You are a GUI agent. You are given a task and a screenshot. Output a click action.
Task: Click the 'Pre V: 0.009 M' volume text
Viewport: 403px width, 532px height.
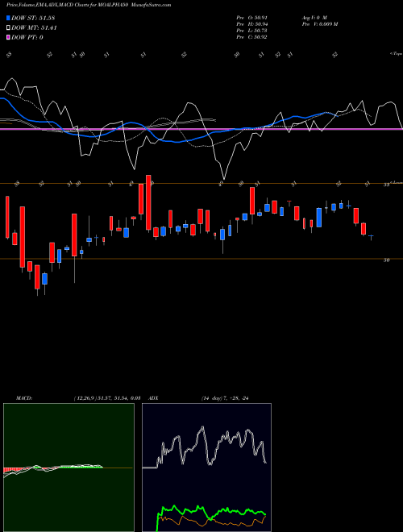coord(319,24)
